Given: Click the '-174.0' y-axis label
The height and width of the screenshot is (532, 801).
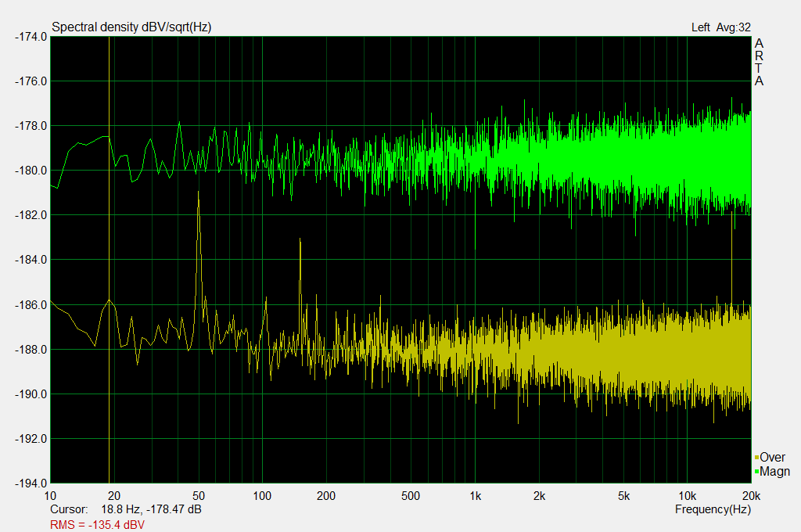Looking at the screenshot, I should tap(31, 37).
